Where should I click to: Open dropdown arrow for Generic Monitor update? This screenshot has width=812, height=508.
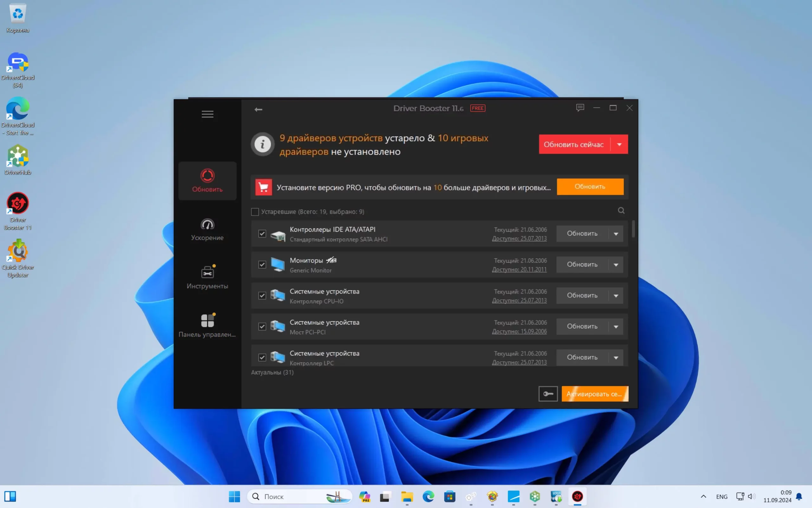click(x=616, y=265)
